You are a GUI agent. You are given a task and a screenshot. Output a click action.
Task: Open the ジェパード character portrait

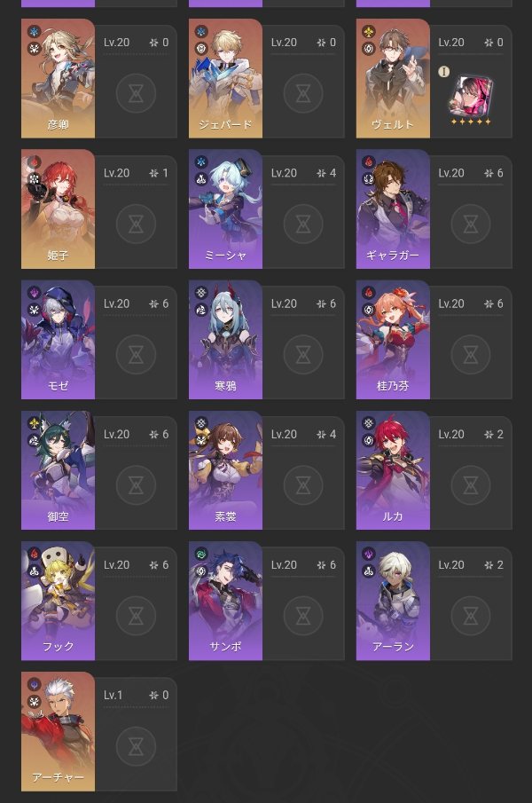pyautogui.click(x=225, y=78)
